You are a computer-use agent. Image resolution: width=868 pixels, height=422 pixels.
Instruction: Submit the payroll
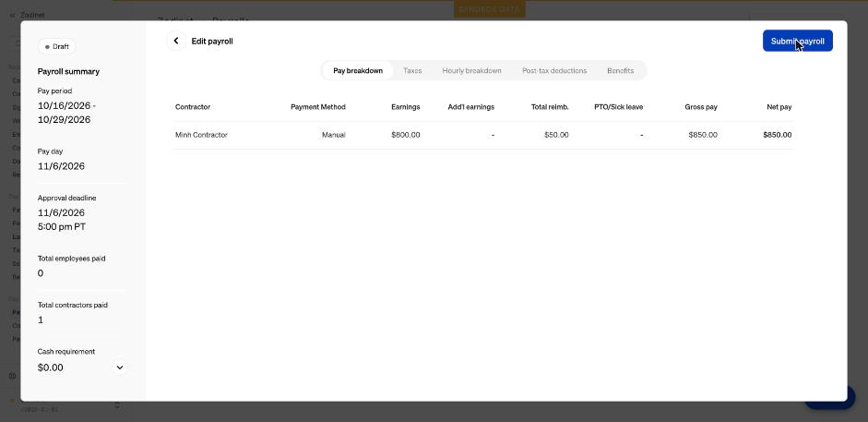click(797, 41)
